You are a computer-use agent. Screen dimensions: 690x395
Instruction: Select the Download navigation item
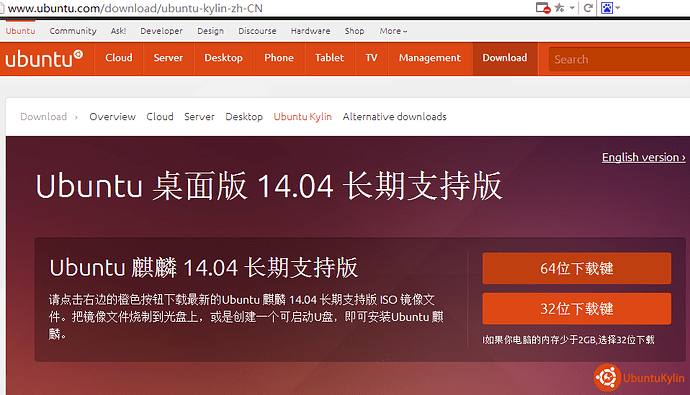505,58
